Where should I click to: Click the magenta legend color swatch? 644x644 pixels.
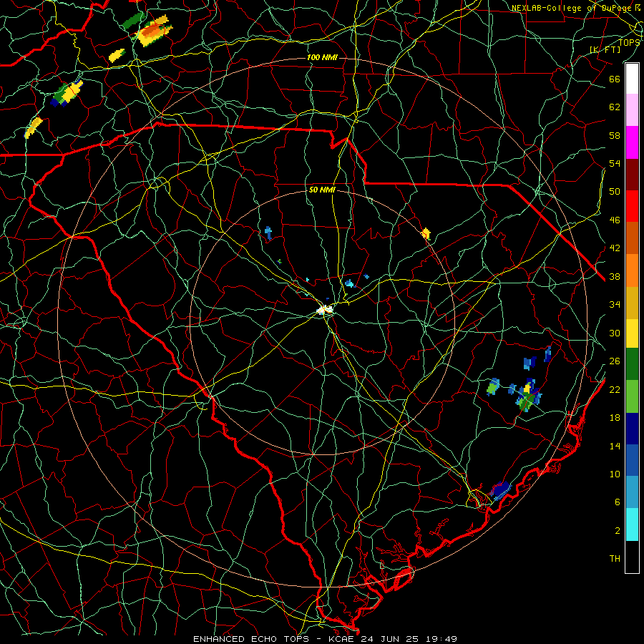[632, 142]
